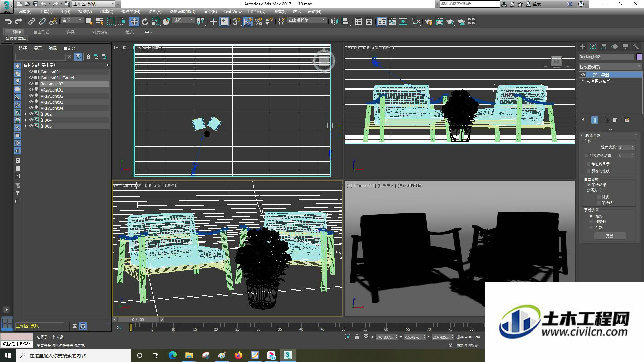Open the Civil View menu
Image resolution: width=644 pixels, height=362 pixels.
coord(232,11)
